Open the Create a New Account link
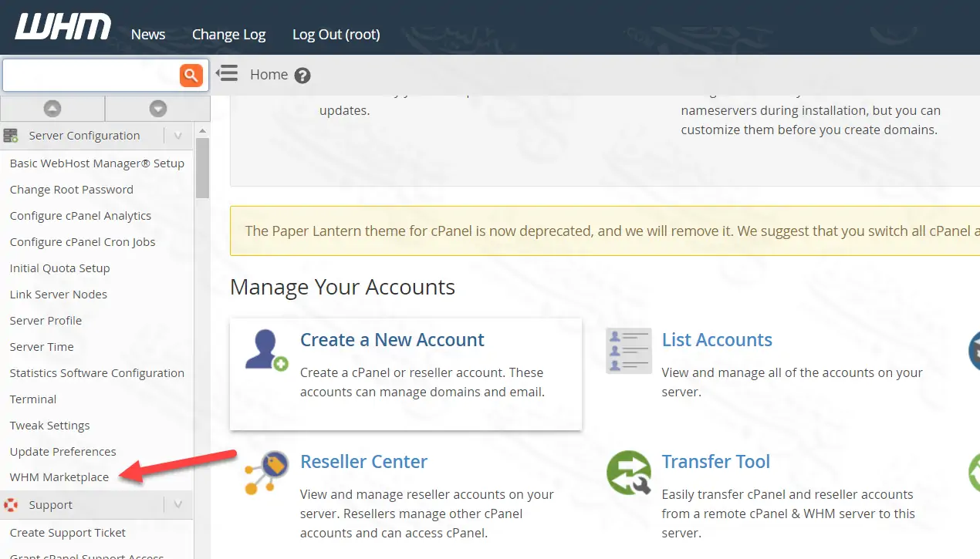Viewport: 980px width, 559px height. (392, 340)
